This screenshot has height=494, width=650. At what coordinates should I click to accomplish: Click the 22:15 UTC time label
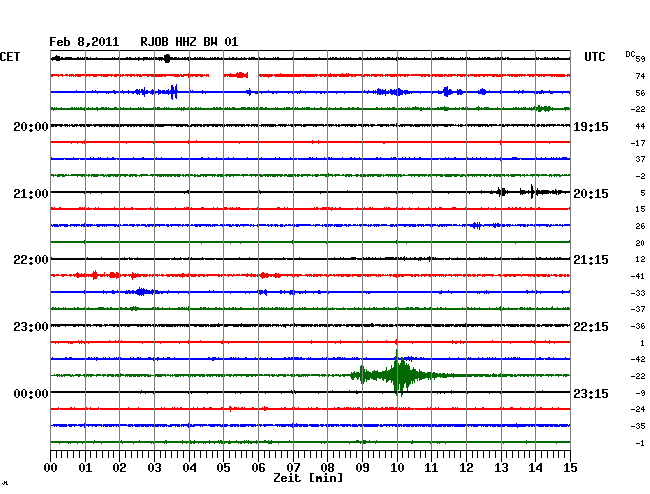pos(591,327)
